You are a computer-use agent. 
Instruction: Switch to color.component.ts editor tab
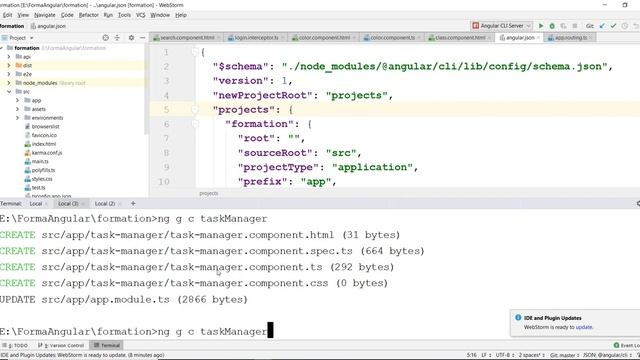coord(392,38)
